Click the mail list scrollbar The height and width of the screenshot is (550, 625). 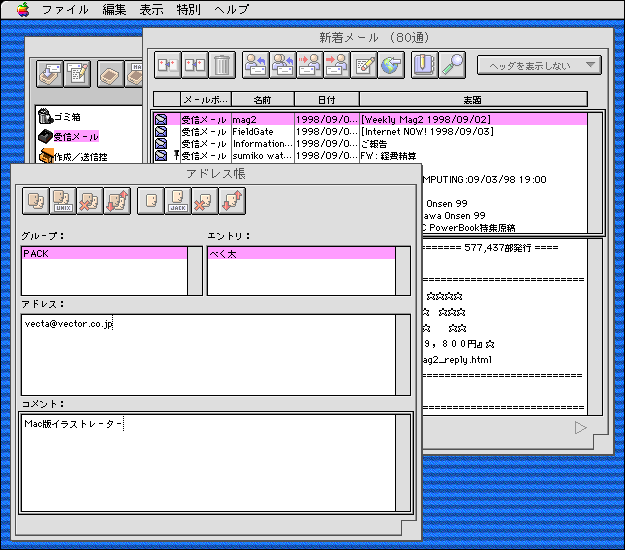point(595,173)
